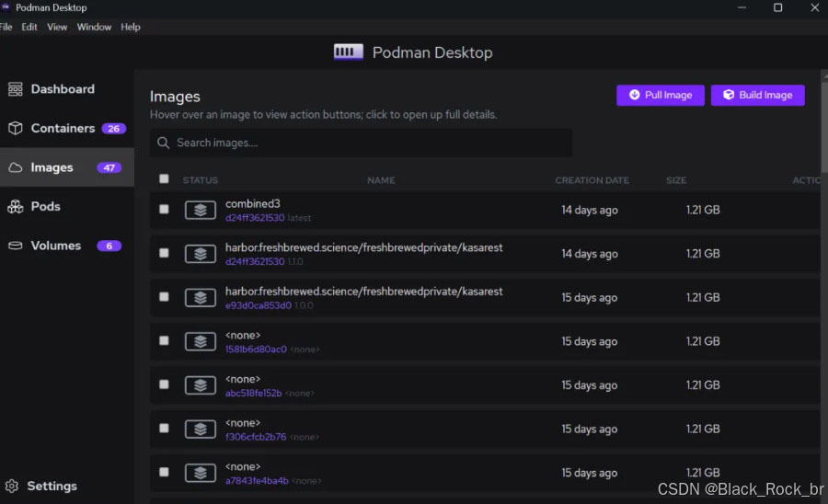Click "14 days ago" in combined3 row
828x504 pixels.
click(590, 210)
